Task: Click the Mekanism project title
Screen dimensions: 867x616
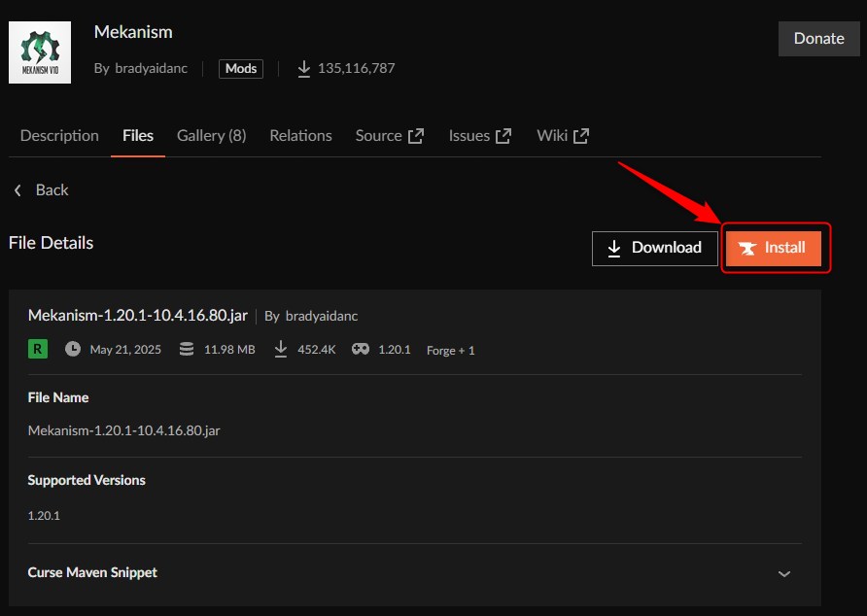Action: [x=133, y=32]
